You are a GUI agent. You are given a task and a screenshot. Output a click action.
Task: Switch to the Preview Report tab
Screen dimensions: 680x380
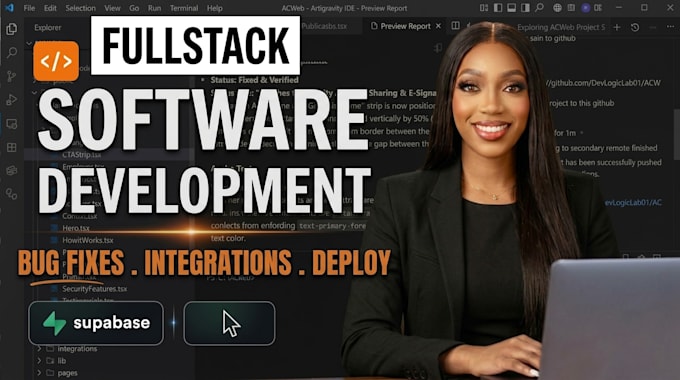[x=405, y=26]
